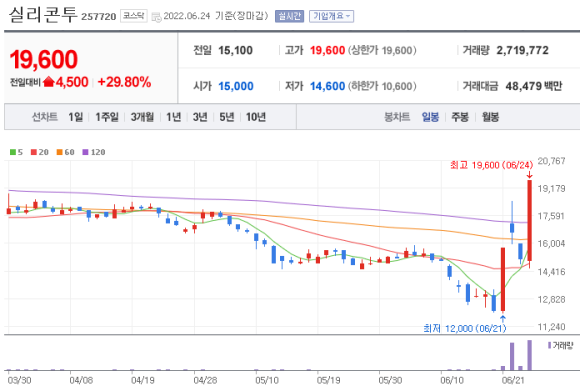Click the stock name 실리콘투
Image resolution: width=580 pixels, height=391 pixels.
pyautogui.click(x=43, y=15)
